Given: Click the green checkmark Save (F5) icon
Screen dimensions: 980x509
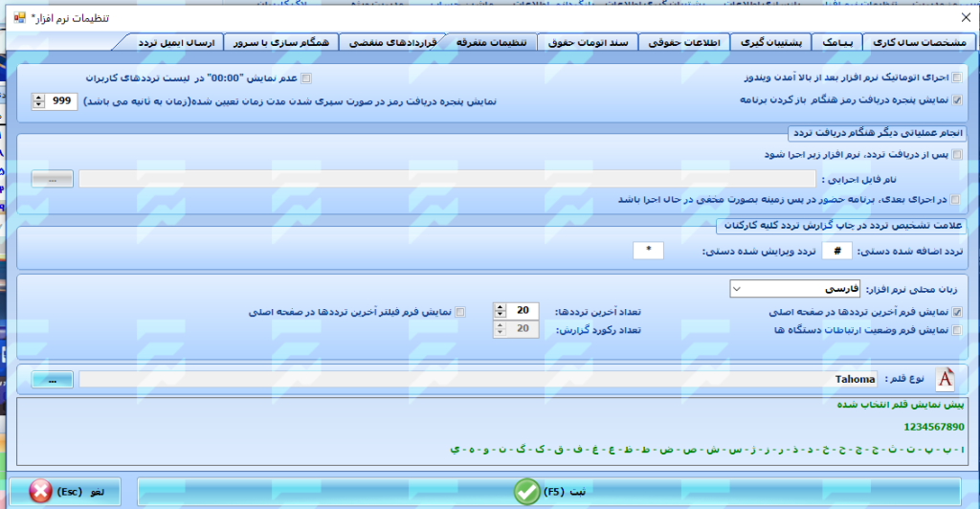Looking at the screenshot, I should coord(526,492).
